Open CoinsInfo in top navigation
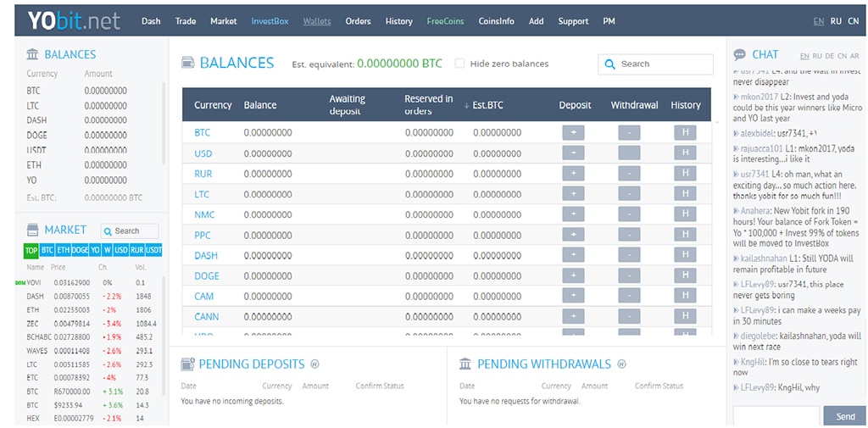868x428 pixels. (496, 21)
